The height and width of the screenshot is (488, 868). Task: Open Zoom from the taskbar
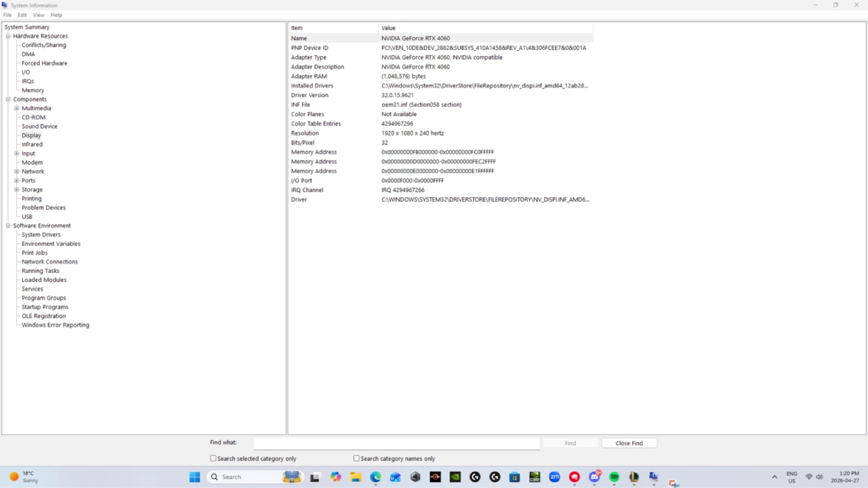click(x=555, y=477)
